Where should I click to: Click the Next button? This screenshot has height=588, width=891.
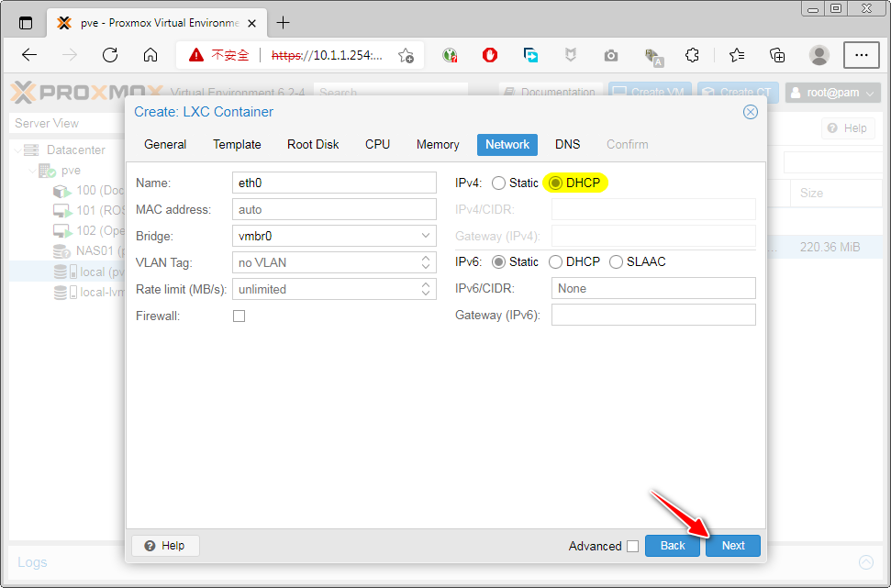tap(733, 545)
